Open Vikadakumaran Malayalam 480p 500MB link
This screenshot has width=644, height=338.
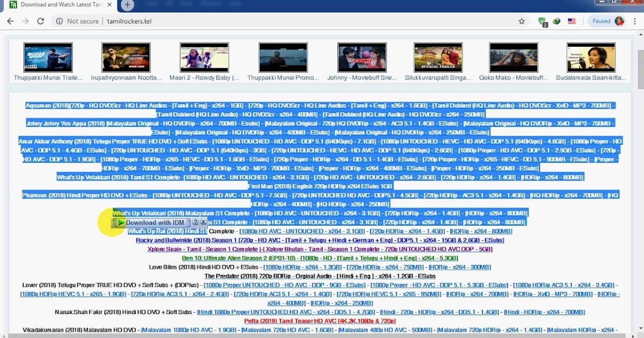click(385, 330)
